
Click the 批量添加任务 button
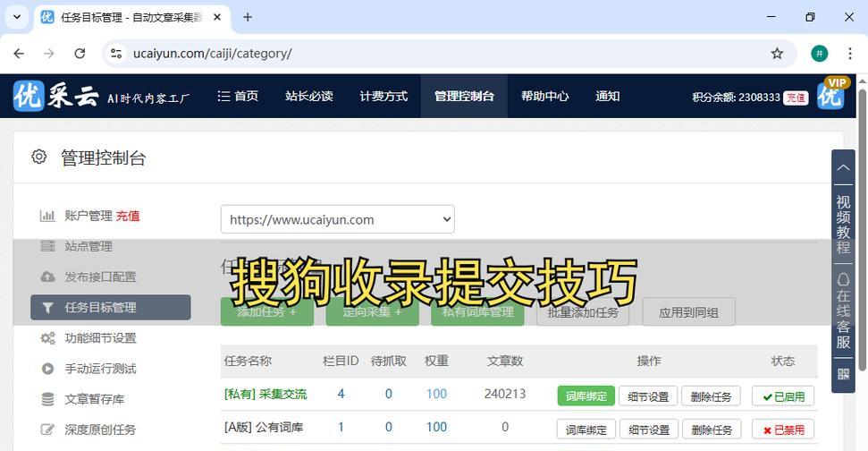point(583,312)
